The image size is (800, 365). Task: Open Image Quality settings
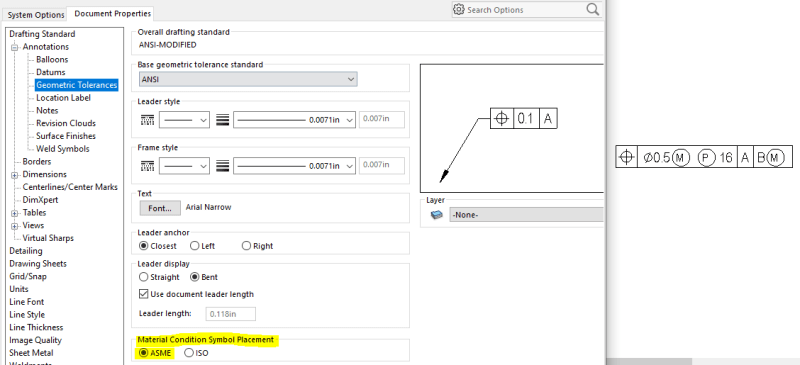pos(35,340)
